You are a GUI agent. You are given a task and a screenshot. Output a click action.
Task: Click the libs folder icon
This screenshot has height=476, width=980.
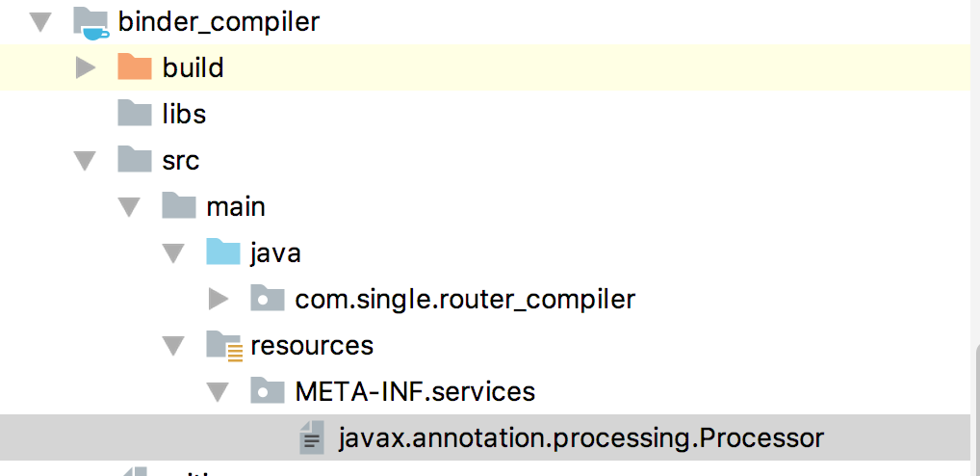(135, 114)
